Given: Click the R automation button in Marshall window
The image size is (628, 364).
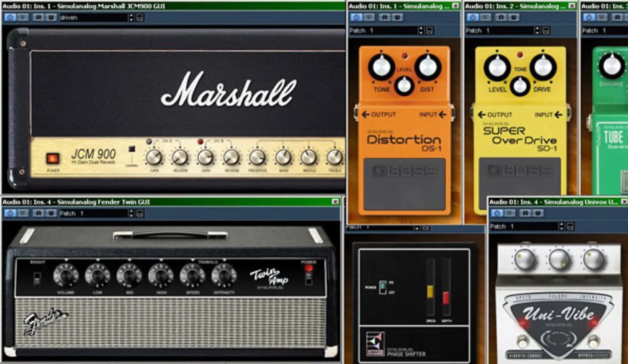Looking at the screenshot, I should point(39,17).
